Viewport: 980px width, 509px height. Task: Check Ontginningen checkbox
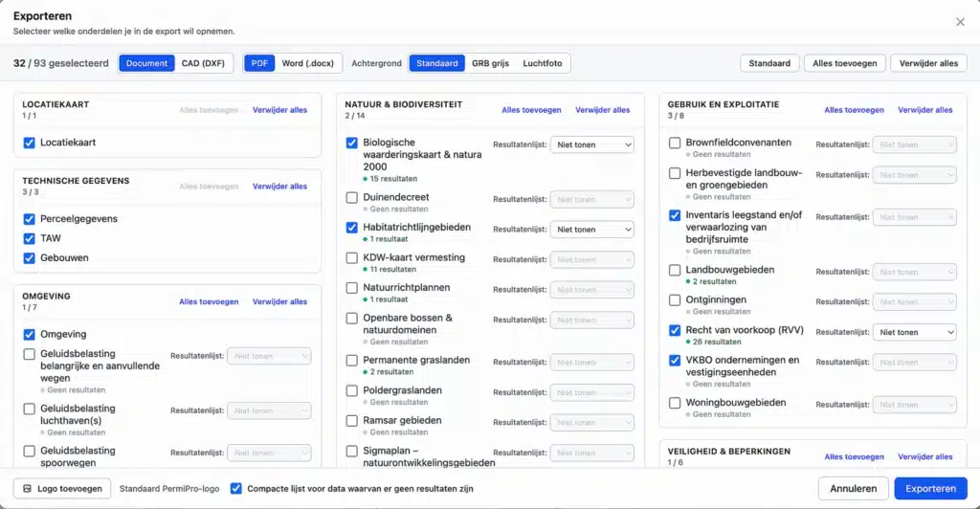(x=675, y=300)
